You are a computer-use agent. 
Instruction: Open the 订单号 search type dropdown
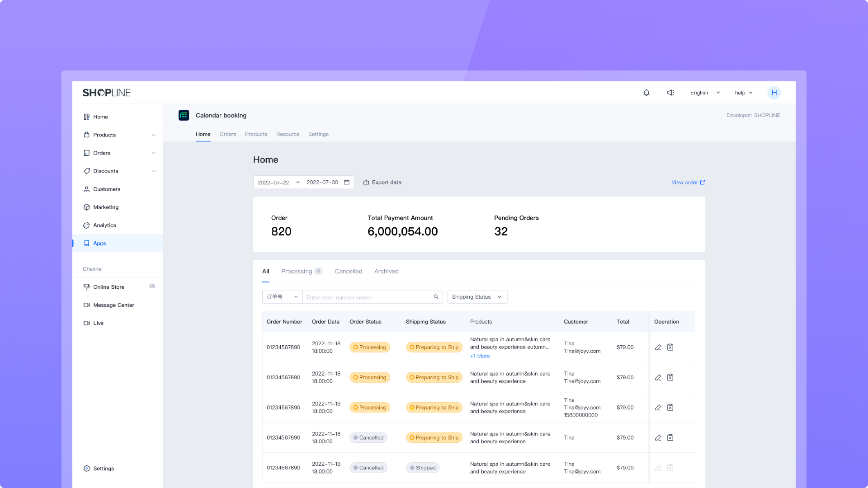click(282, 297)
